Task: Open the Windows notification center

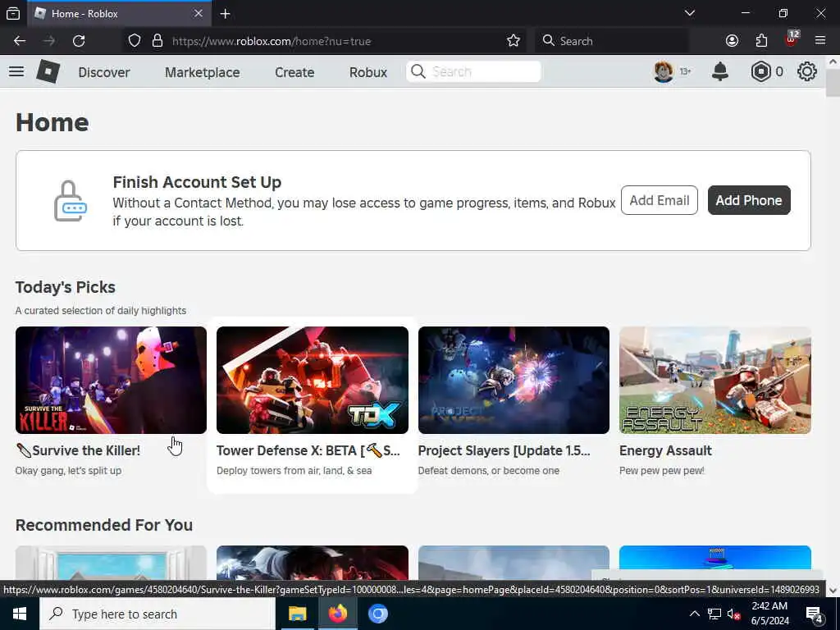Action: pos(815,614)
